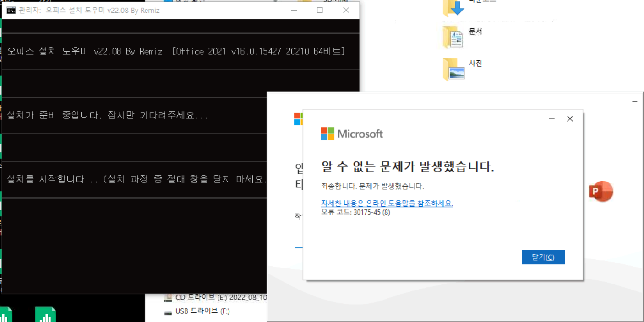Click the 사진 folder name label
The width and height of the screenshot is (644, 322).
coord(475,64)
